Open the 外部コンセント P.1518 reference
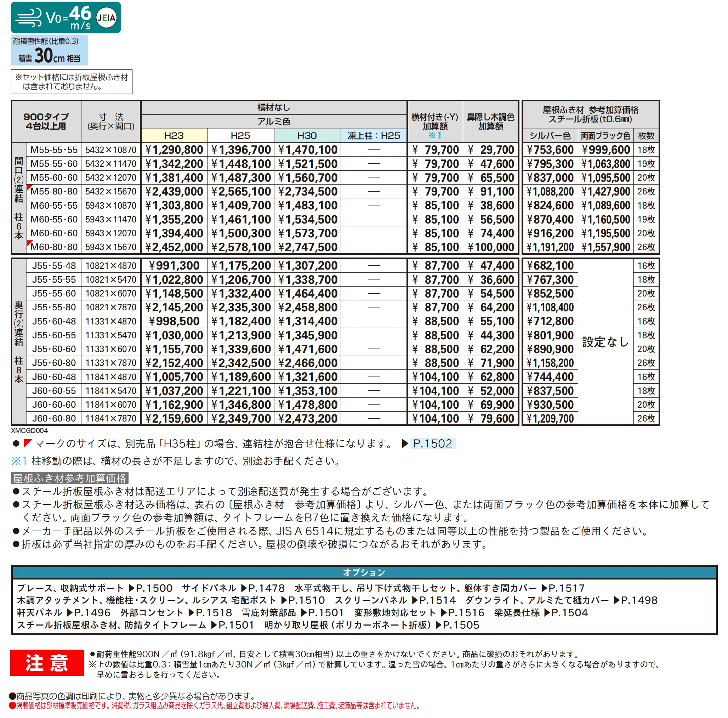The height and width of the screenshot is (718, 728). (x=176, y=612)
